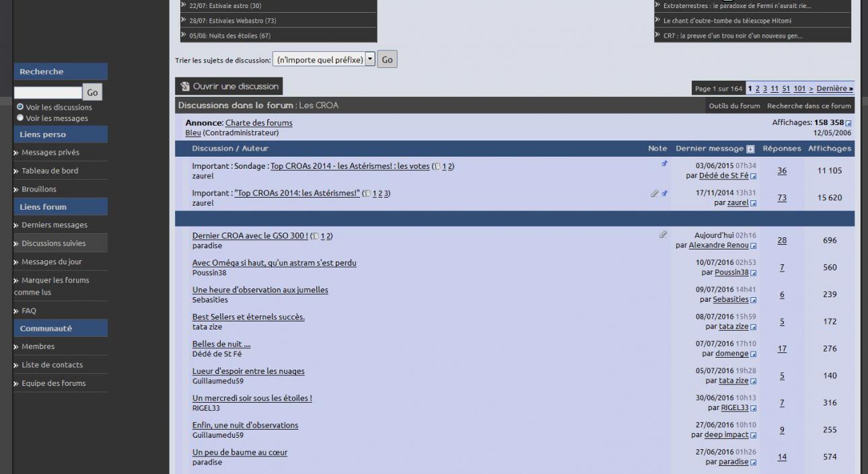Viewport: 868px width, 474px height.
Task: Click paperclip icon in Dernier CROA GSO 300 row
Action: click(663, 235)
